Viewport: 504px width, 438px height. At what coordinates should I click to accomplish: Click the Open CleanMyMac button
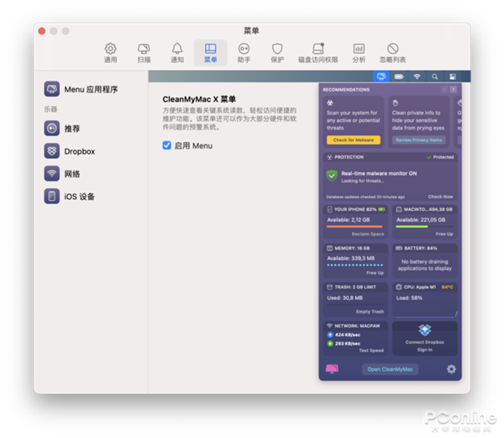point(390,369)
